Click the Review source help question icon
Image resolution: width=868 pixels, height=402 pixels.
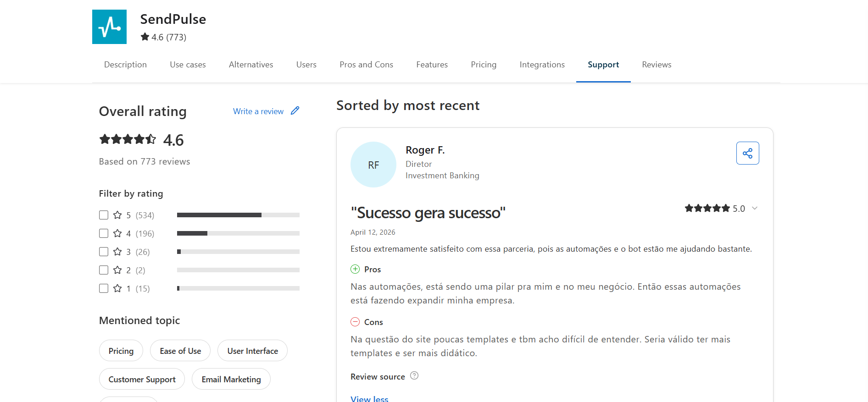[414, 375]
